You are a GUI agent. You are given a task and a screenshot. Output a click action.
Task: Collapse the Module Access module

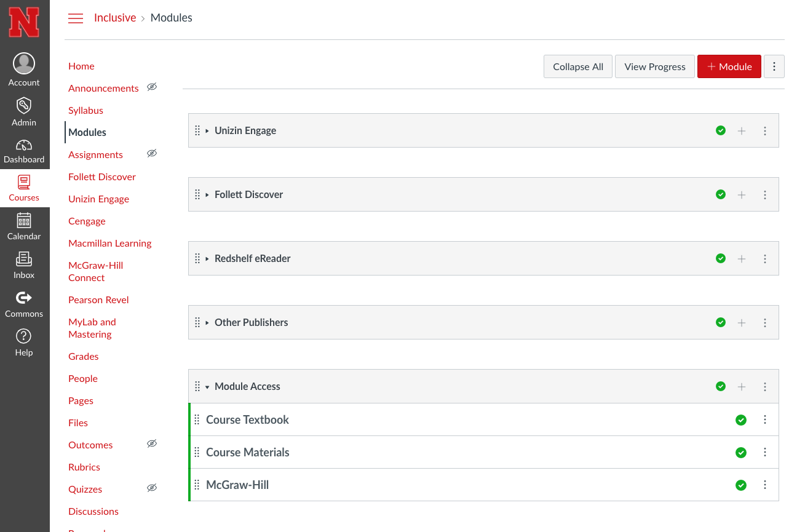tap(207, 387)
